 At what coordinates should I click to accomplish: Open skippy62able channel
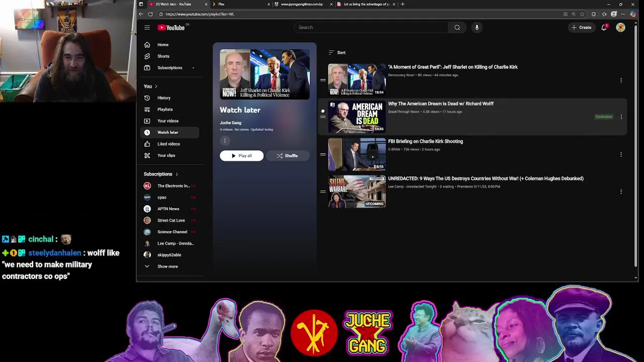[170, 255]
